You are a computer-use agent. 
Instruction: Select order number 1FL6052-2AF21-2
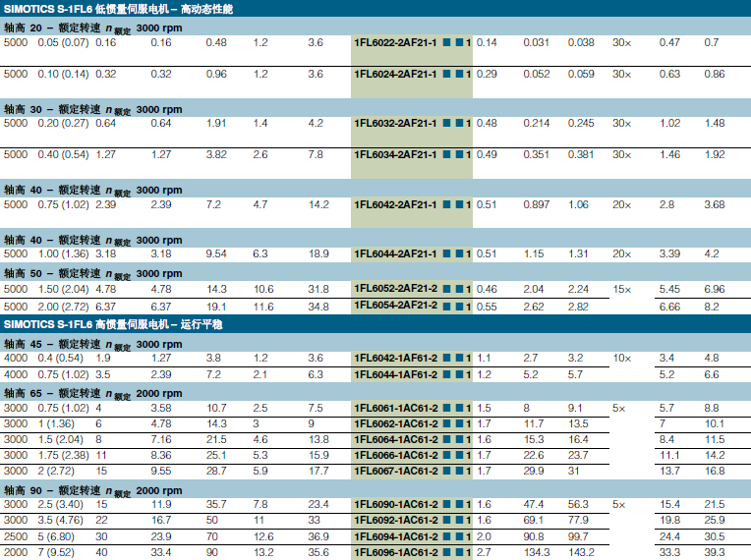tap(396, 289)
